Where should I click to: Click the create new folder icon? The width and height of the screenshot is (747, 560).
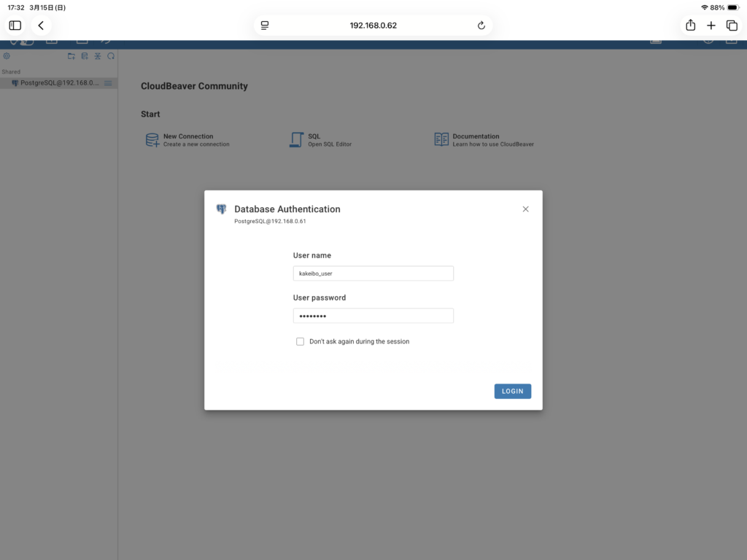click(x=71, y=56)
